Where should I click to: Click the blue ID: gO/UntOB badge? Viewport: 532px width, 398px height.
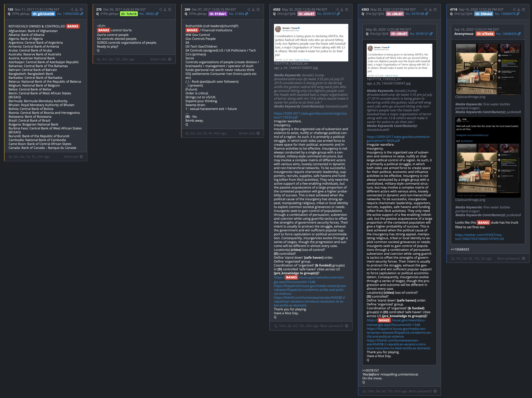pyautogui.click(x=43, y=14)
